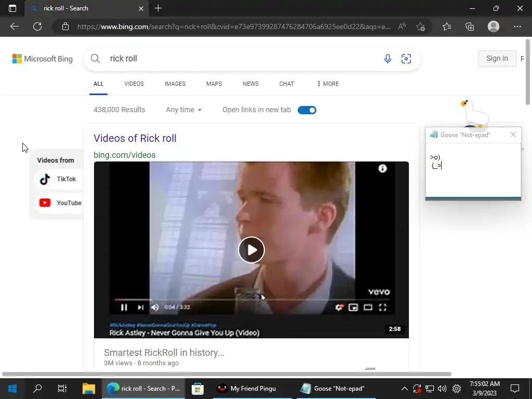View site info lock icon
The height and width of the screenshot is (399, 532).
(65, 26)
